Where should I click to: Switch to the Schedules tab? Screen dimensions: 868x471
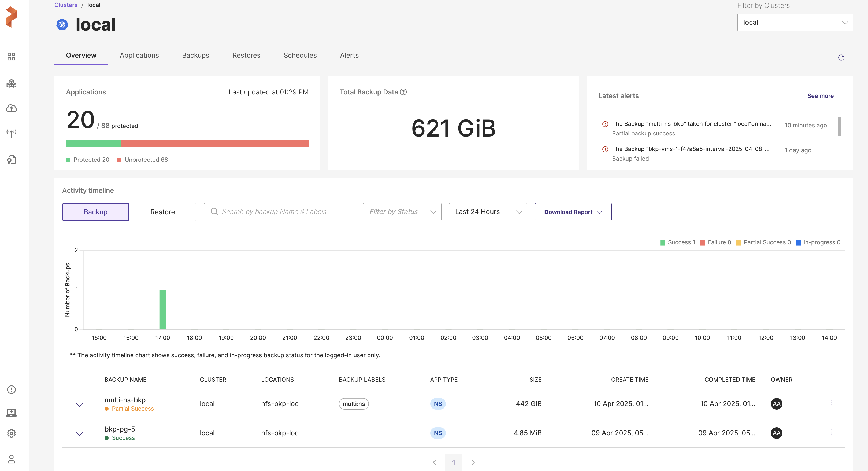coord(300,55)
